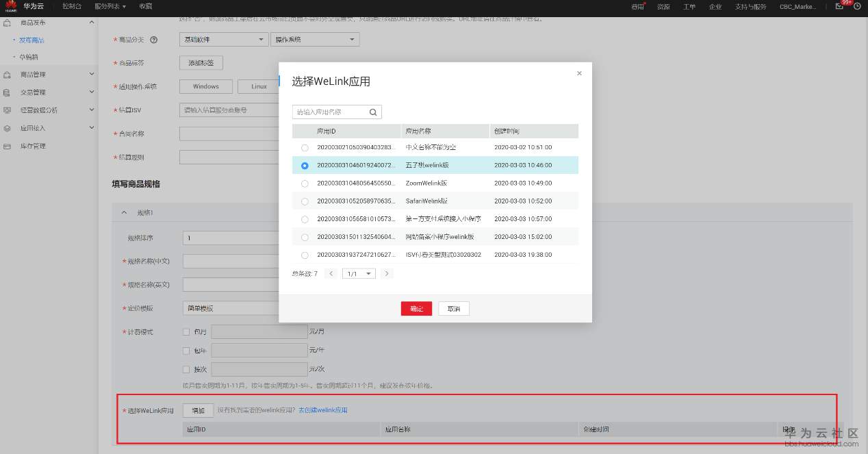Open 库存管理 in sidebar

coord(33,146)
